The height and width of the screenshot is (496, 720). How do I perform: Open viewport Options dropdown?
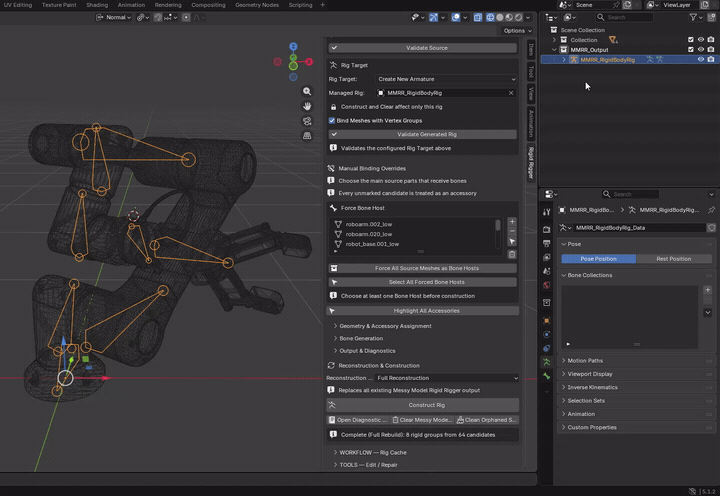point(517,31)
